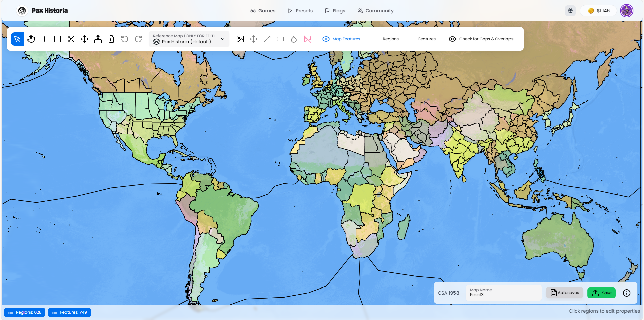Click the droplet opacity icon
644x320 pixels.
[x=294, y=39]
